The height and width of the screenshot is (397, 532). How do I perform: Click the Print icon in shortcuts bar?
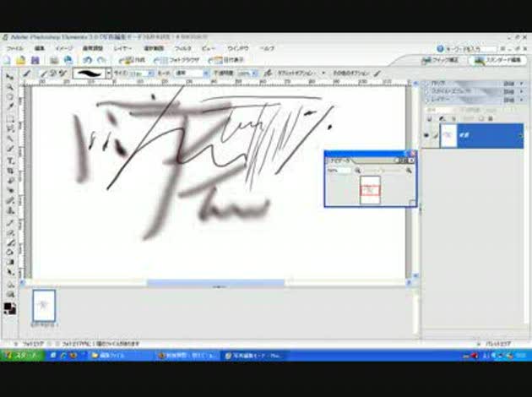54,61
